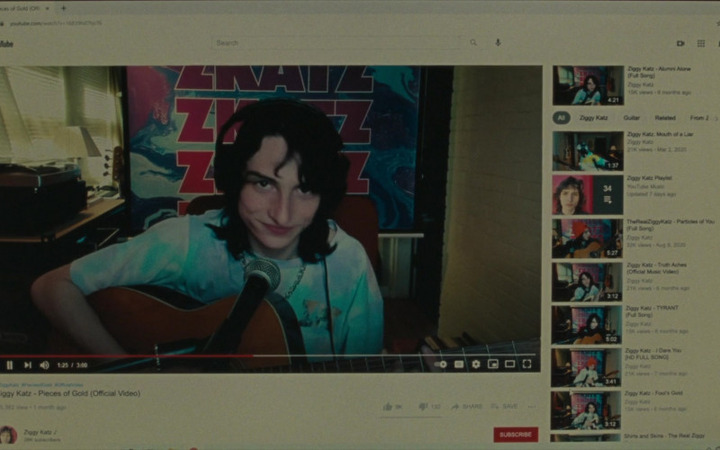Click the red SUBSCRIBE button
The height and width of the screenshot is (450, 720).
click(516, 434)
